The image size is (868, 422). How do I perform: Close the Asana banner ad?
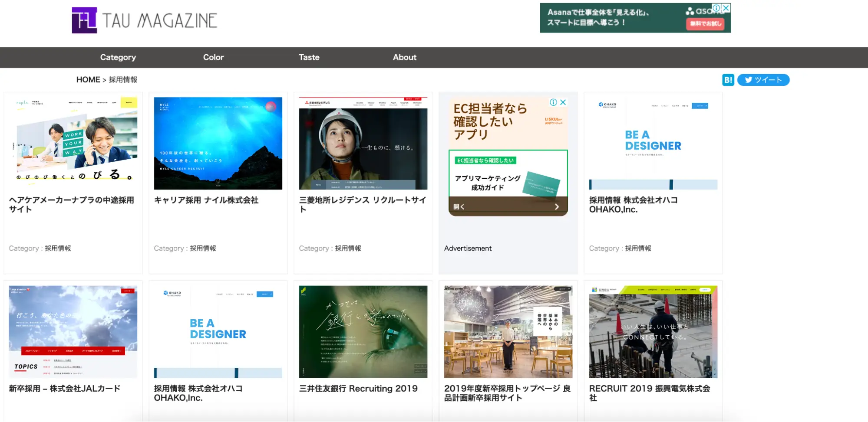pos(726,8)
